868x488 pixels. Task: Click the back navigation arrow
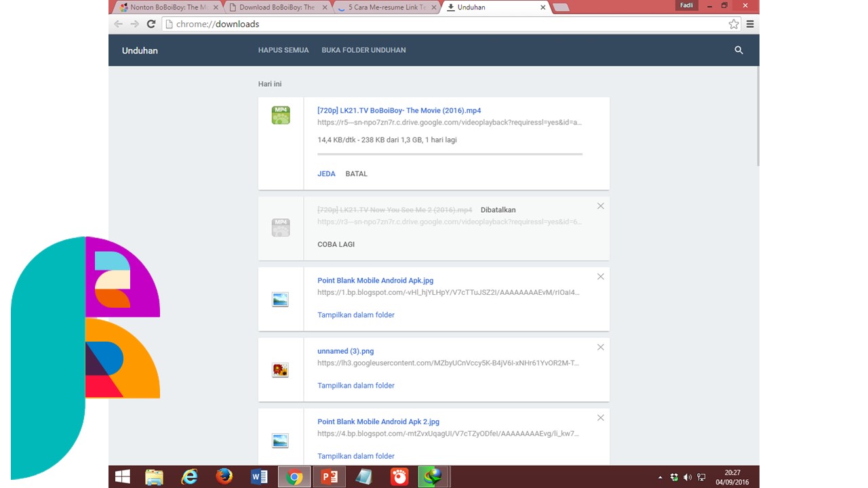point(119,24)
